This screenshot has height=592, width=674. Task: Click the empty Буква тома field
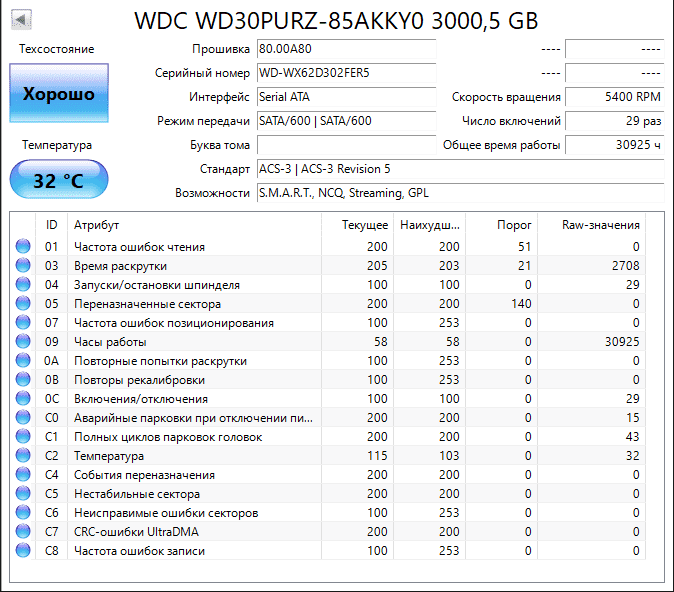tap(346, 145)
